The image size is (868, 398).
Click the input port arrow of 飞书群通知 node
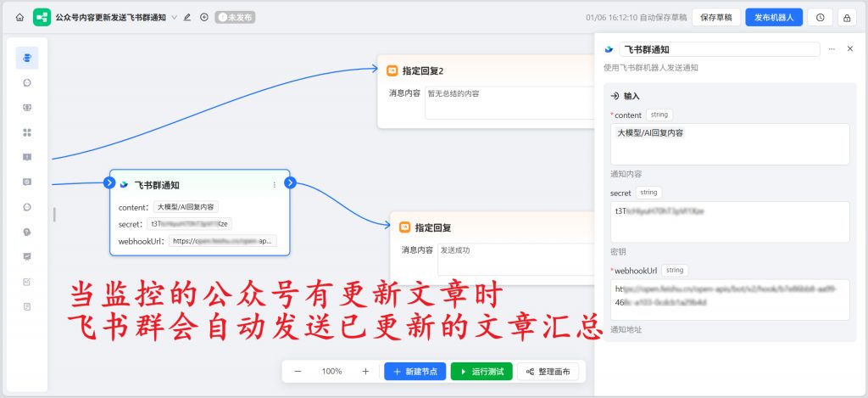pos(109,183)
